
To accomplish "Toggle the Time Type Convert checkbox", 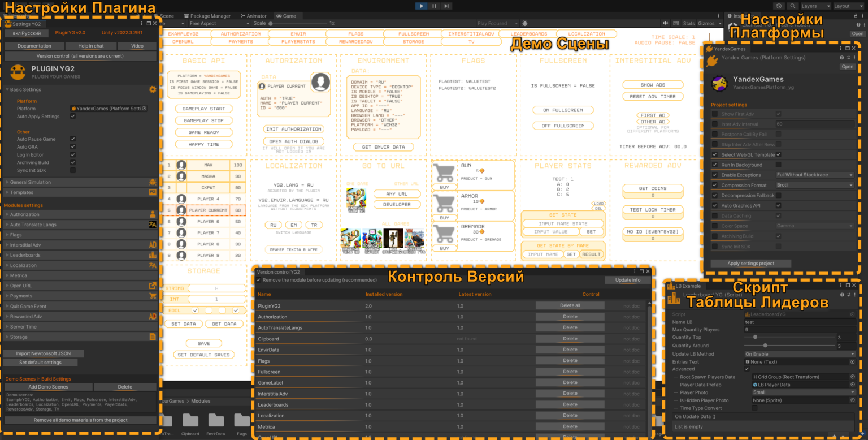I will coord(755,408).
